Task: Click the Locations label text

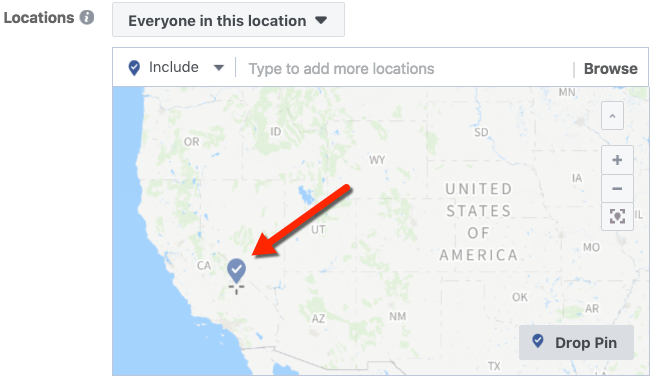Action: tap(39, 18)
